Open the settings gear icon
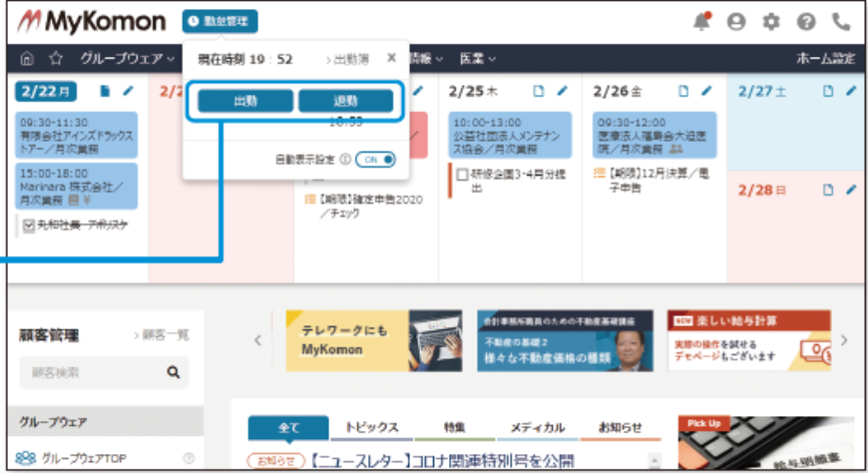 pyautogui.click(x=771, y=22)
